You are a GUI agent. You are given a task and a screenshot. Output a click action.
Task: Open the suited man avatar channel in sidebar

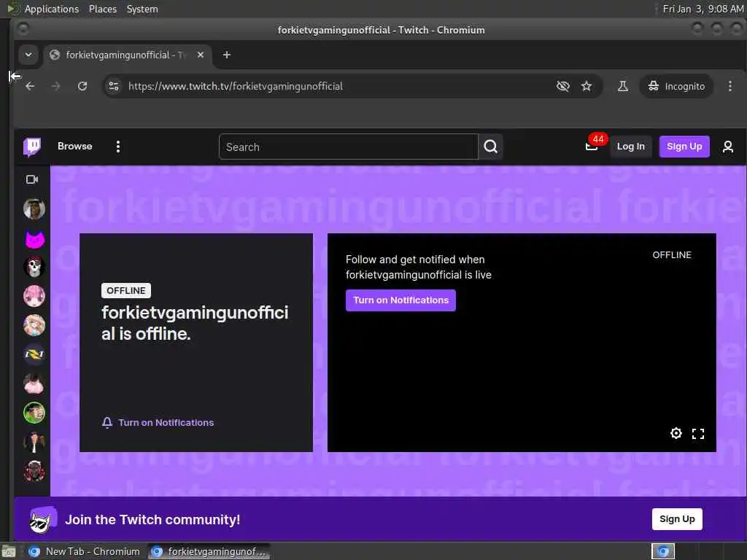tap(34, 442)
